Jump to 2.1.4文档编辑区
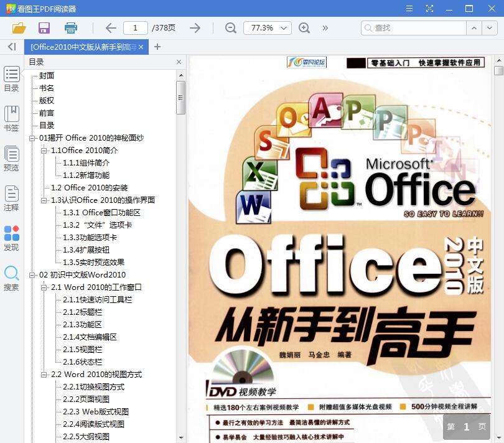Screen dimensions: 504x443 point(90,337)
